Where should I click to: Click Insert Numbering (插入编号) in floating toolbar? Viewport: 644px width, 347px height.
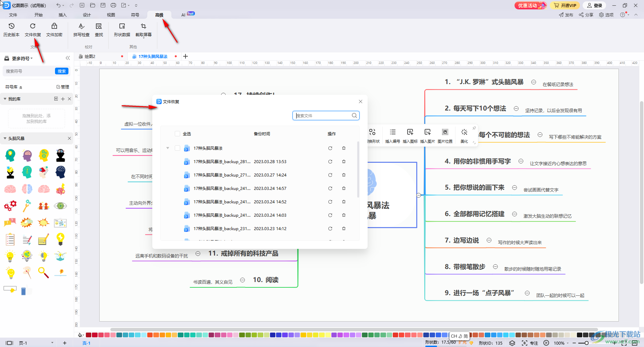pos(393,136)
